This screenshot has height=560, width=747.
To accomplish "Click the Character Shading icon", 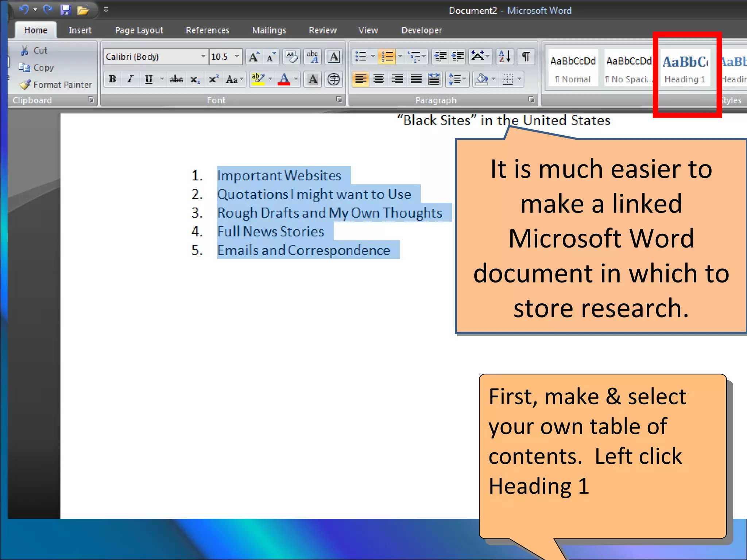I will click(313, 79).
